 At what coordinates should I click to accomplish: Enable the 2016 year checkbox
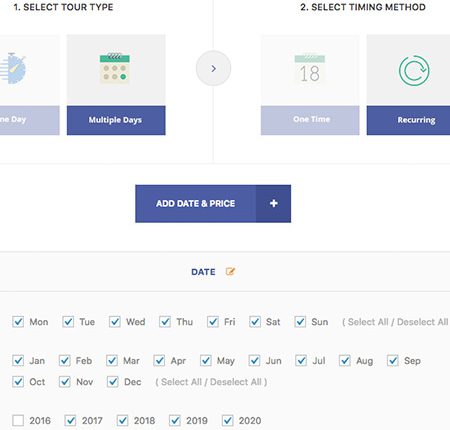pyautogui.click(x=18, y=421)
